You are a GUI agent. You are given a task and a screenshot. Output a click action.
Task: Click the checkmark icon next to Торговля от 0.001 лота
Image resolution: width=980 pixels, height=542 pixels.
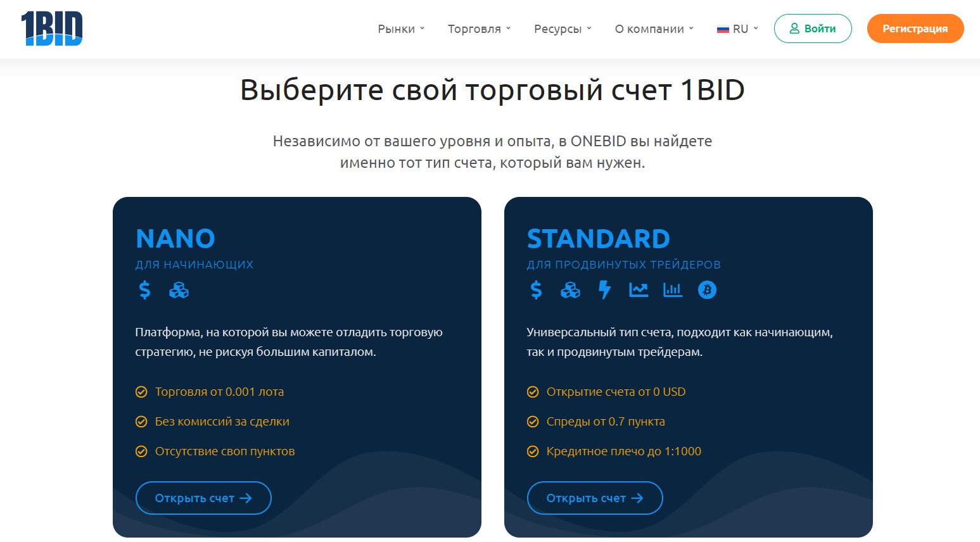point(141,392)
